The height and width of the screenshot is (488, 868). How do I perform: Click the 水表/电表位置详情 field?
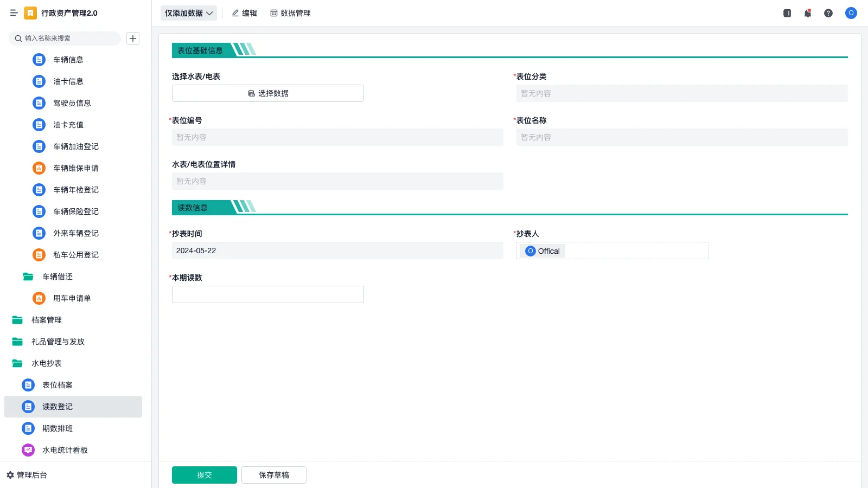[337, 181]
